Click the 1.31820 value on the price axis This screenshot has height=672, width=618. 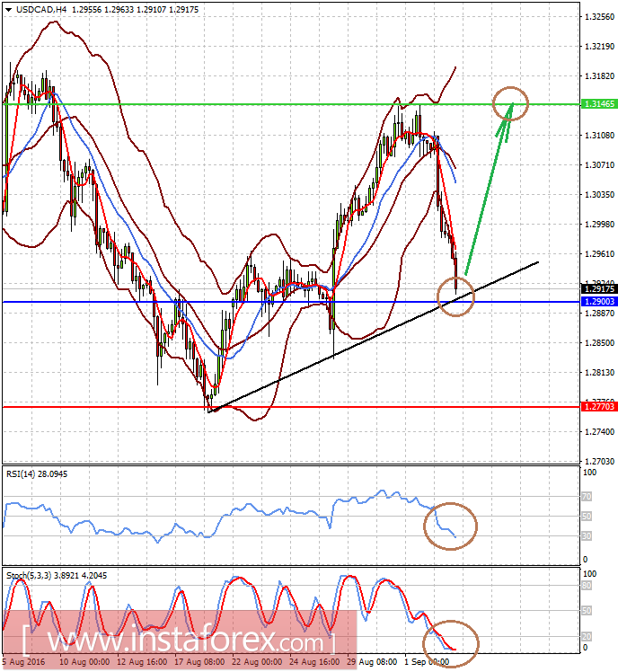pos(599,75)
